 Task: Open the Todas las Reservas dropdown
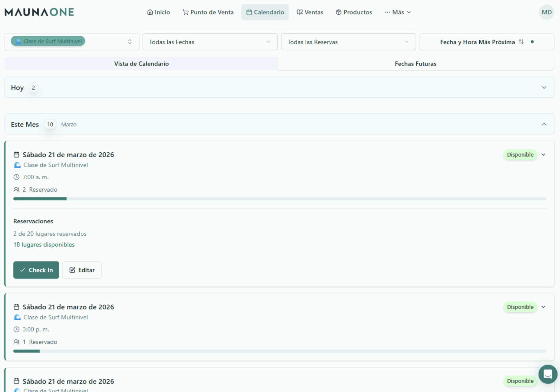click(x=348, y=42)
